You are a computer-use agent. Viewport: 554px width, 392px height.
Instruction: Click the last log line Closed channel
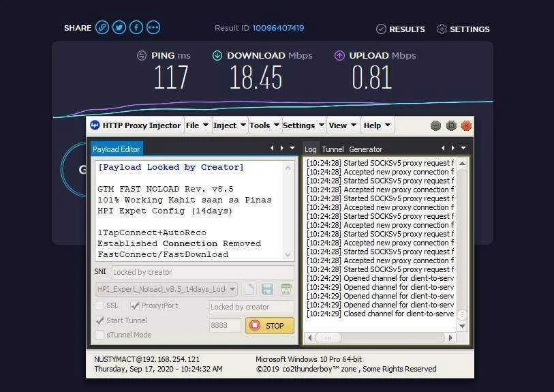(380, 314)
